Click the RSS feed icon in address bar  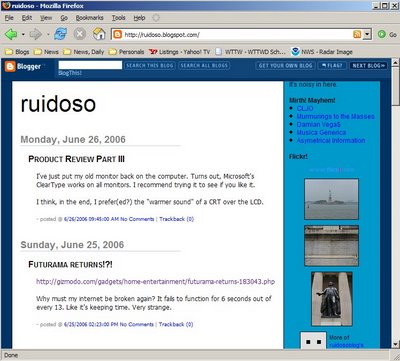[x=357, y=34]
